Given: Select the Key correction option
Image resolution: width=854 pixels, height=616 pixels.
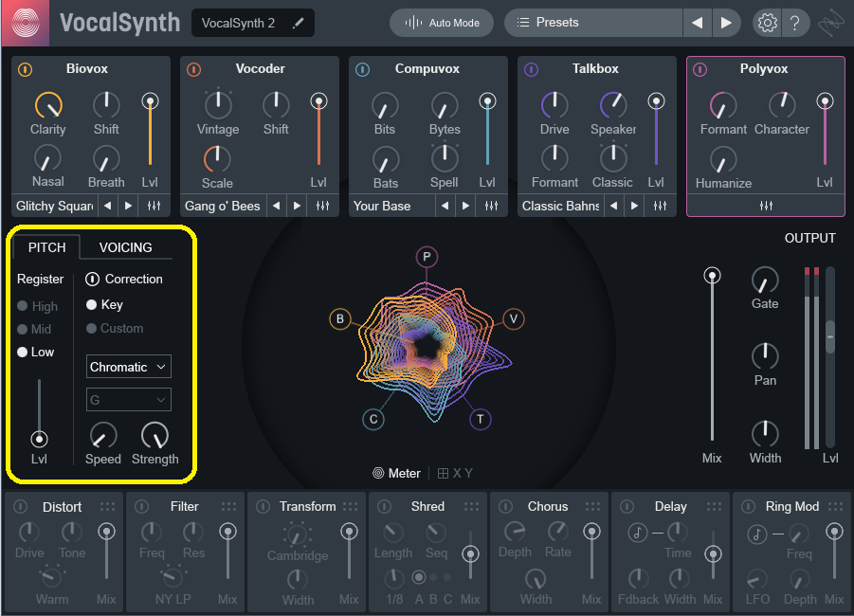Looking at the screenshot, I should 104,304.
